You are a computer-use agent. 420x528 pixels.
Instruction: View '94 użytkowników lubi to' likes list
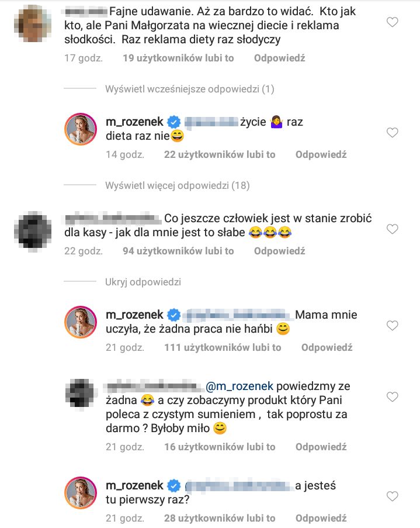point(178,251)
